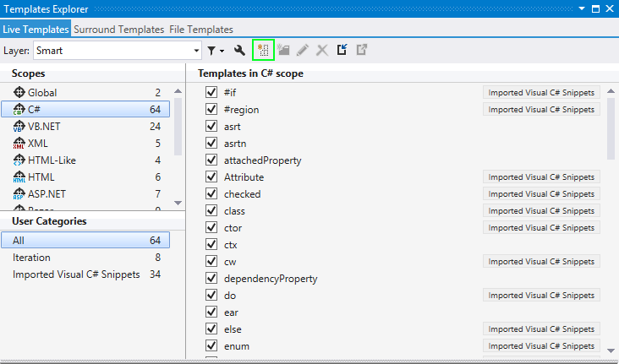Click the Imported Visual C# Snippets tag on #if
Image resolution: width=619 pixels, height=364 pixels.
[x=541, y=93]
